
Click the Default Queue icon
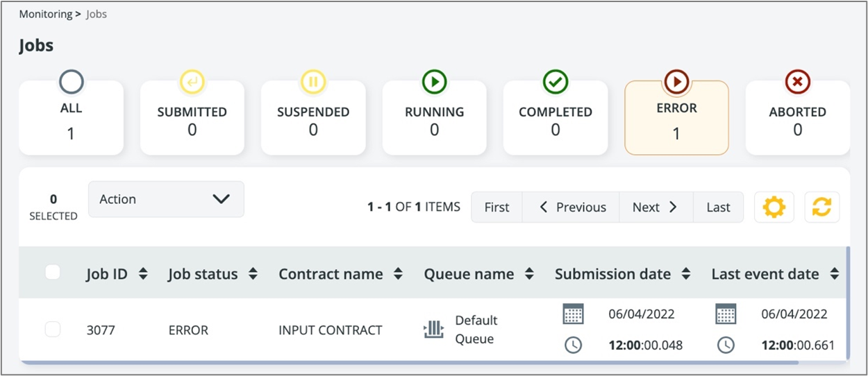point(433,330)
